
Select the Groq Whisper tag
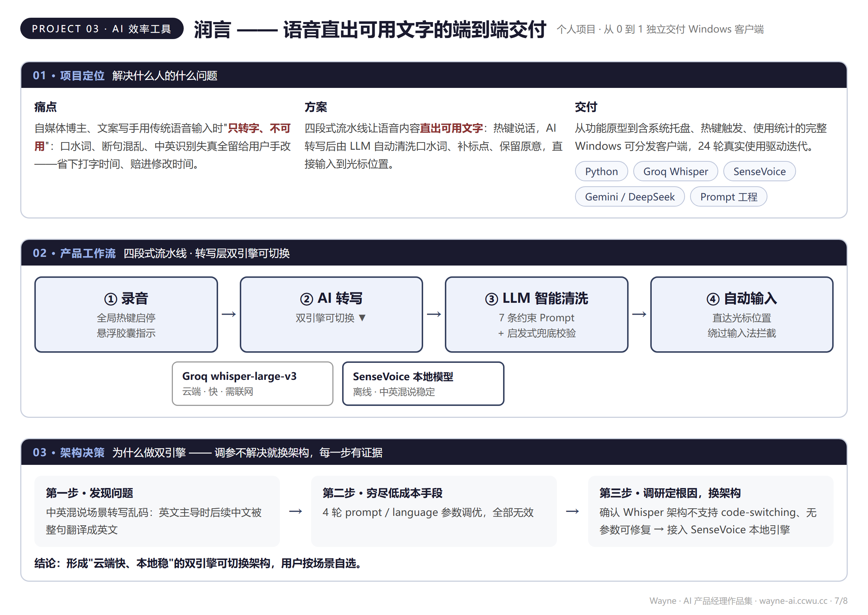pos(675,171)
